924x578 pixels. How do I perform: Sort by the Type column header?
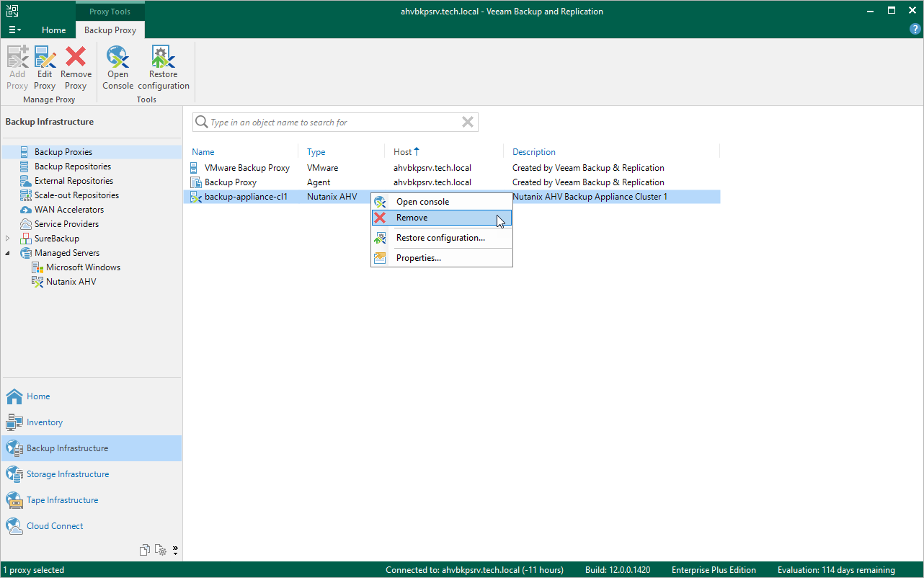click(316, 152)
